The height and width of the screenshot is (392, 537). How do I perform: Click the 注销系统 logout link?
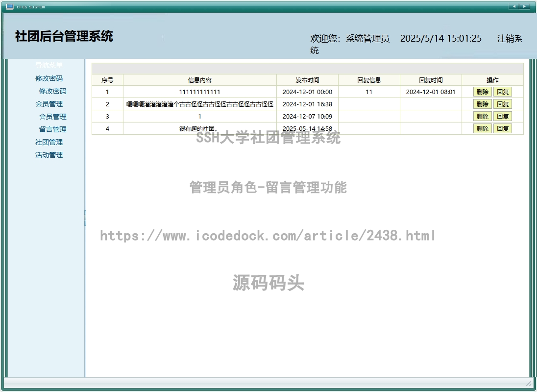coord(510,39)
